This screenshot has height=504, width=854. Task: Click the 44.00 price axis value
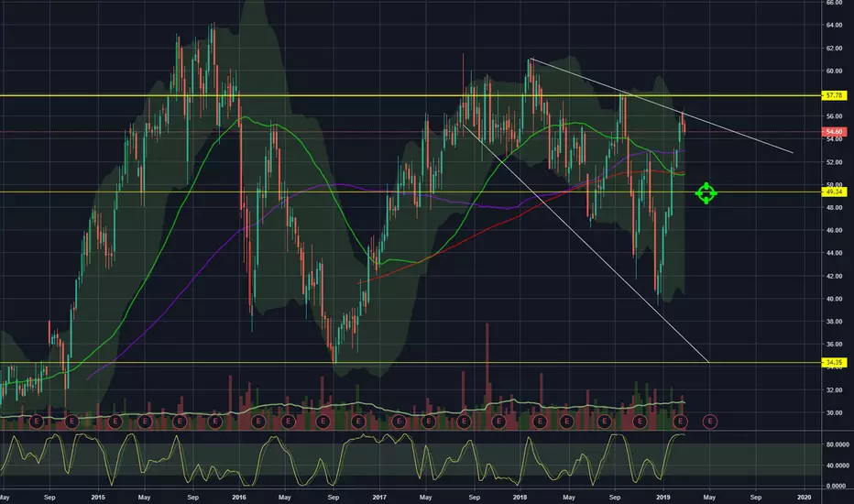point(834,253)
